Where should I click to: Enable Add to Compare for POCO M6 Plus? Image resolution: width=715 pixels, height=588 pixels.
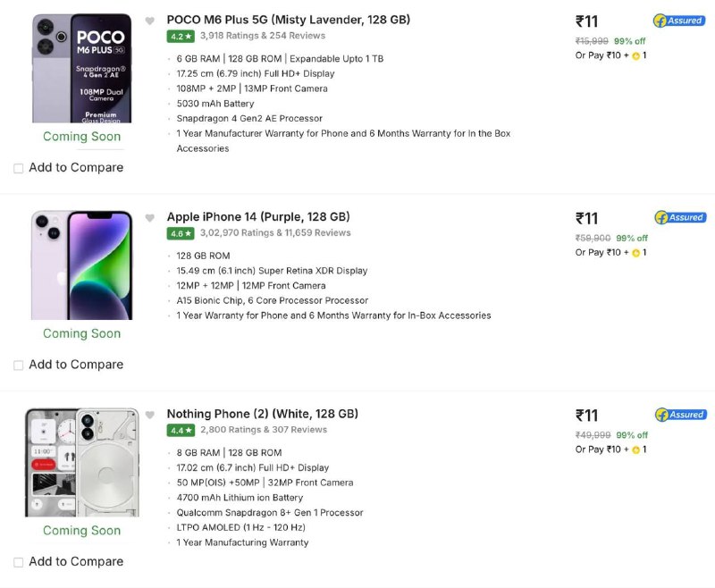pos(18,167)
